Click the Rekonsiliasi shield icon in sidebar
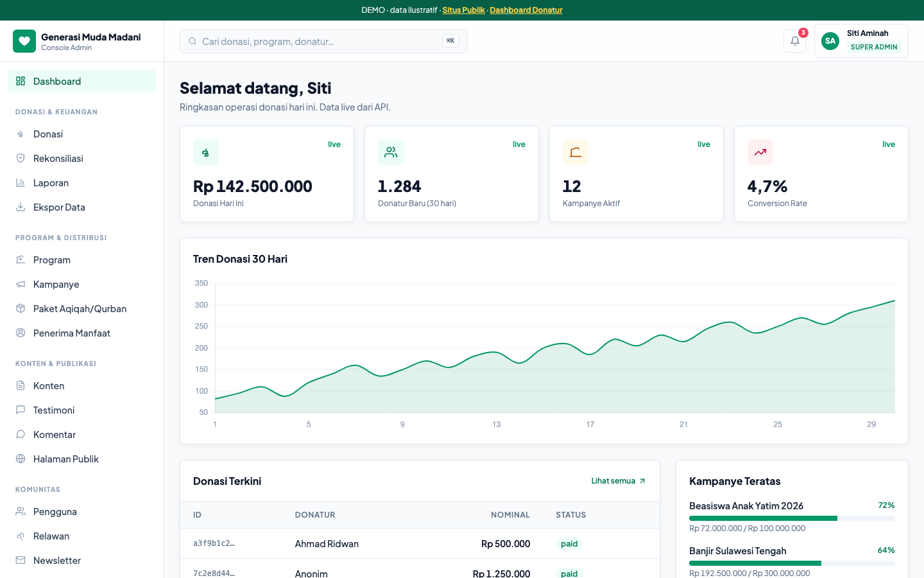Viewport: 924px width, 578px height. click(21, 158)
